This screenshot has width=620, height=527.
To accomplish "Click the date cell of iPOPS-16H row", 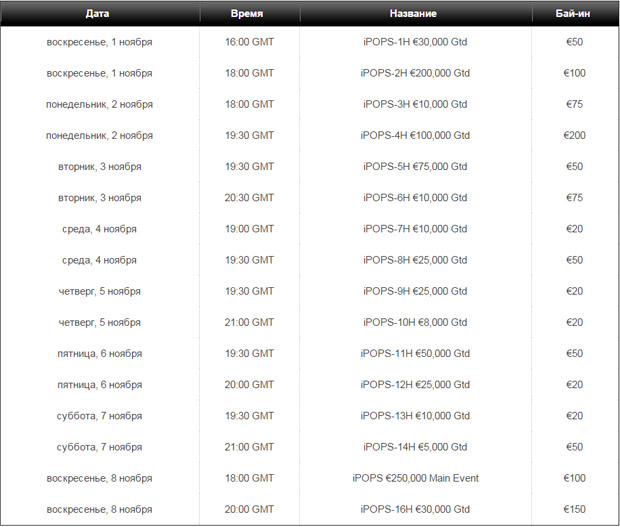I will pos(100,509).
